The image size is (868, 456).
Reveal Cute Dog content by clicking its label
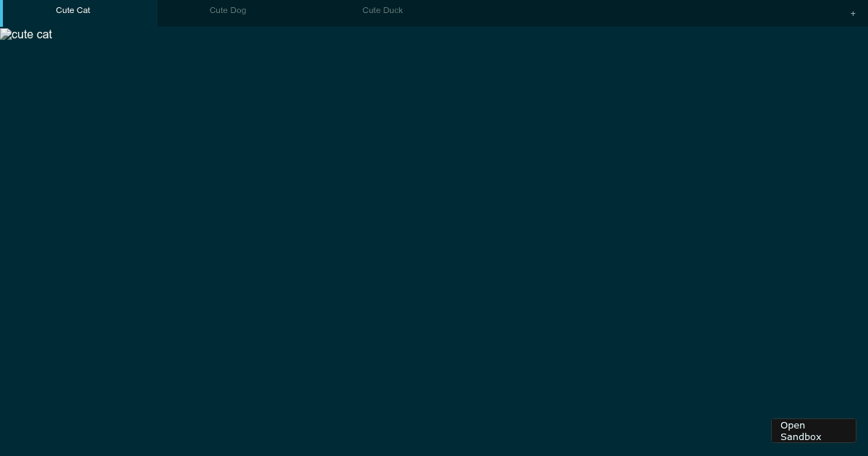[x=227, y=10]
